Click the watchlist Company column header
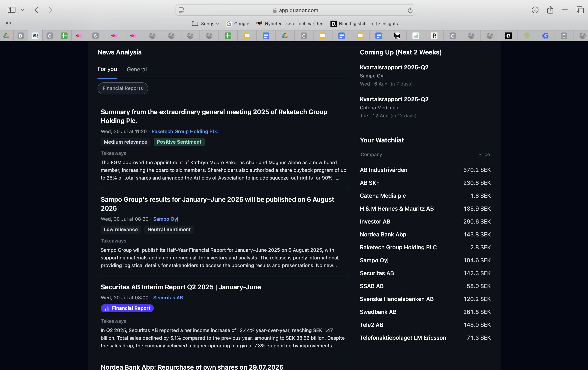This screenshot has height=370, width=588. [x=371, y=154]
